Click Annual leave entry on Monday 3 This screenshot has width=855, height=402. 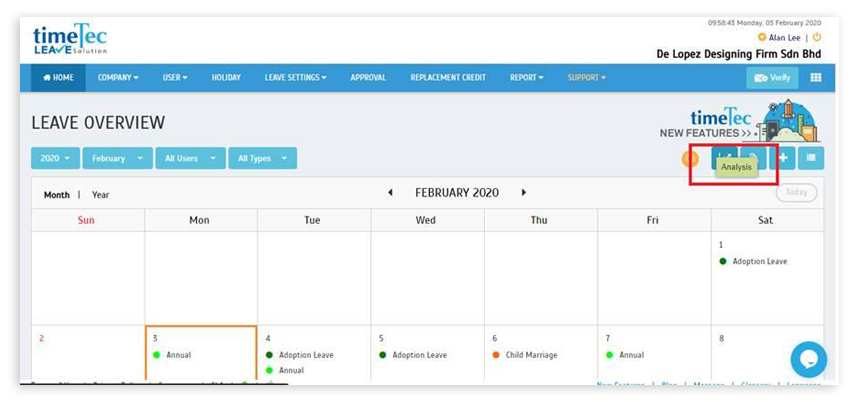click(x=173, y=355)
